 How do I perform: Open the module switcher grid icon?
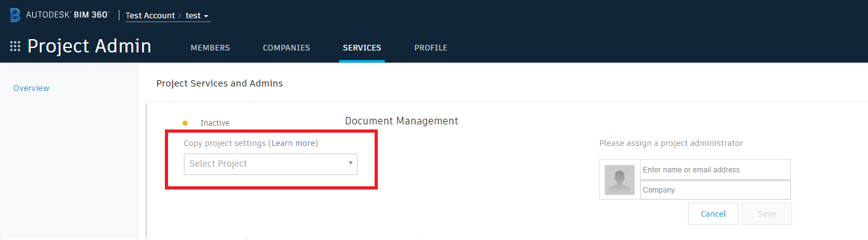pos(15,47)
